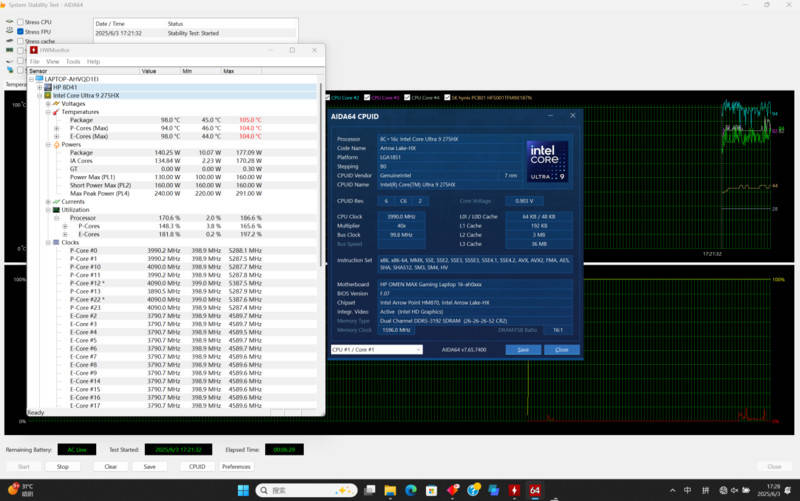
Task: Toggle the CPU Core #4 graph checkbox
Action: 409,98
